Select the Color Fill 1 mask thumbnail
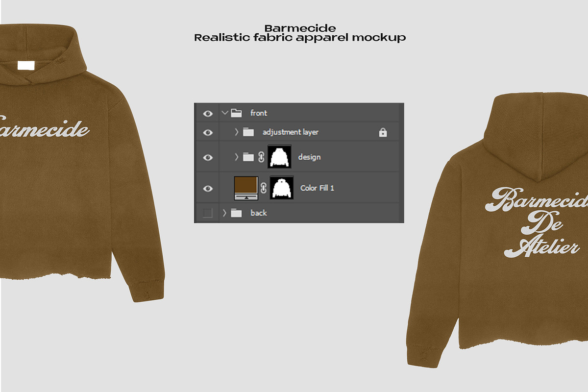Viewport: 588px width, 392px height. (x=282, y=188)
